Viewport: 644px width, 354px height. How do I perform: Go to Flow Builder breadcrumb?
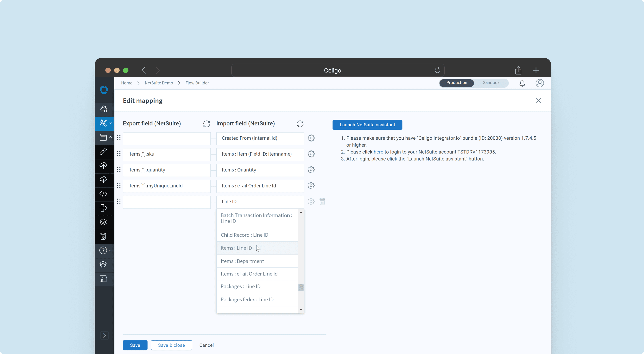click(x=197, y=83)
